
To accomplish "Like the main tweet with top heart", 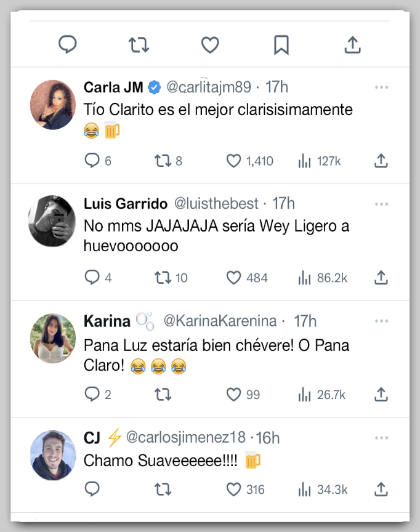I will click(x=210, y=44).
